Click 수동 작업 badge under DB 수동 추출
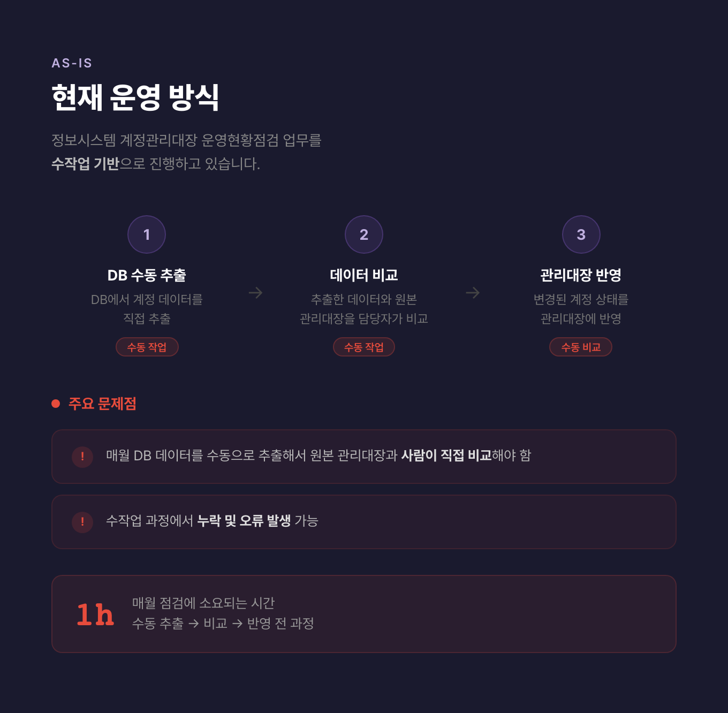 [147, 347]
